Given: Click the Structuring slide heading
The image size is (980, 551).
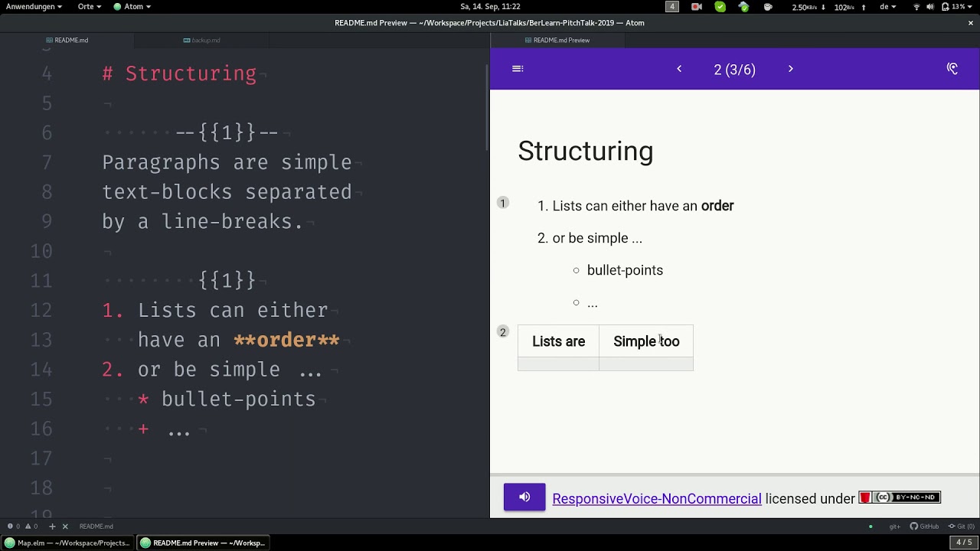Looking at the screenshot, I should click(586, 151).
